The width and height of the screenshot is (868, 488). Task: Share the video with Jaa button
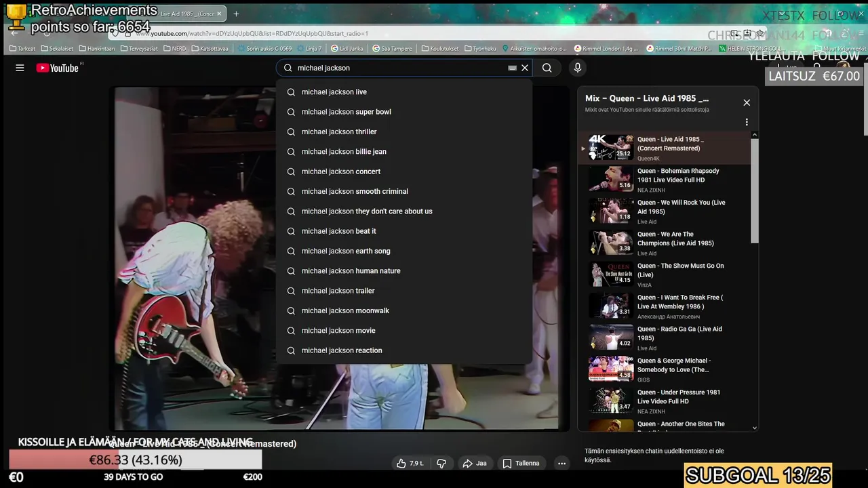pyautogui.click(x=475, y=464)
